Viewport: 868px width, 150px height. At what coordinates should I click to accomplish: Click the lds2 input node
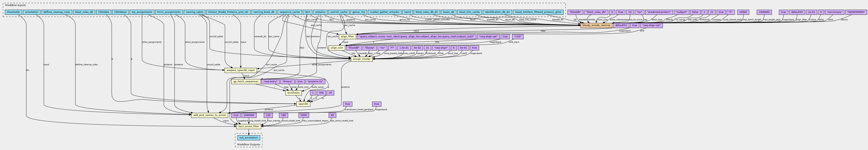click(307, 12)
